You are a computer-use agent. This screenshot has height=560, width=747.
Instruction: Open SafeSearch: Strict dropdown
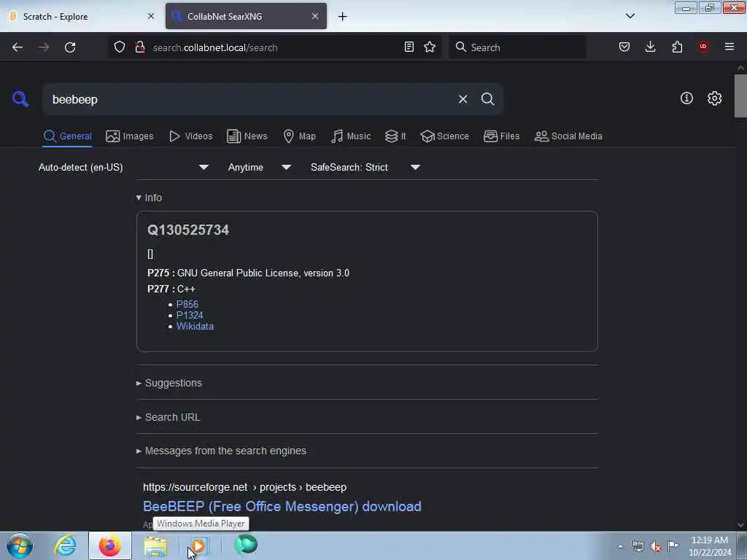point(365,167)
